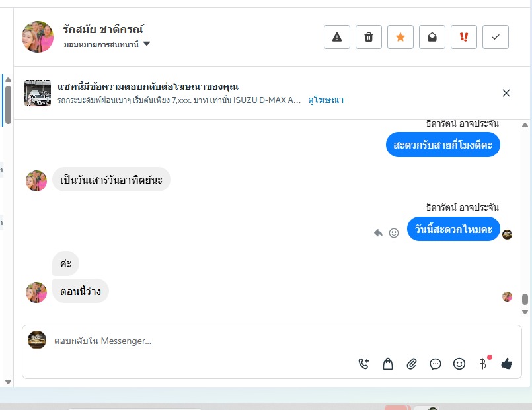Mark as unread with envelope icon
The width and height of the screenshot is (532, 410).
coord(432,37)
